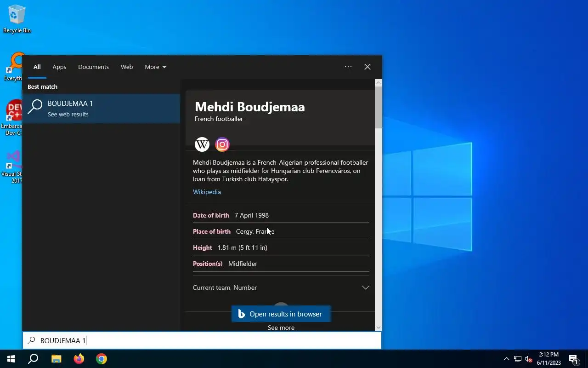This screenshot has height=368, width=588.
Task: Open the Windows Start menu
Action: [x=11, y=359]
